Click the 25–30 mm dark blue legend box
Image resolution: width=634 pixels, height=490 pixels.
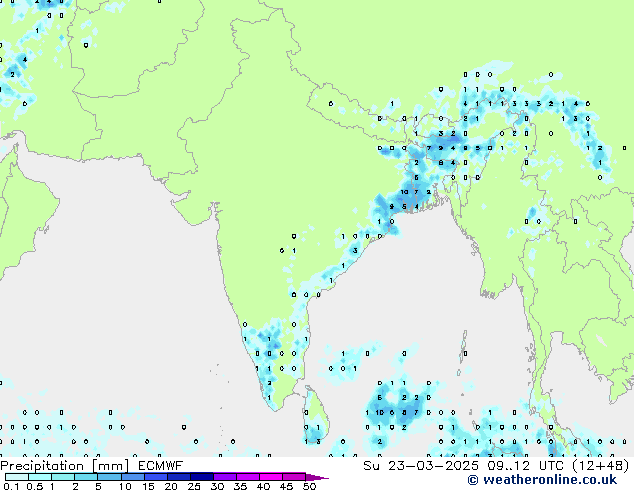[x=201, y=477]
